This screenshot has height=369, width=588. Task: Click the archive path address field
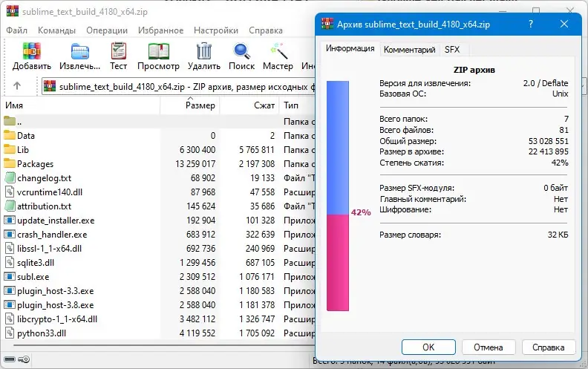(178, 87)
